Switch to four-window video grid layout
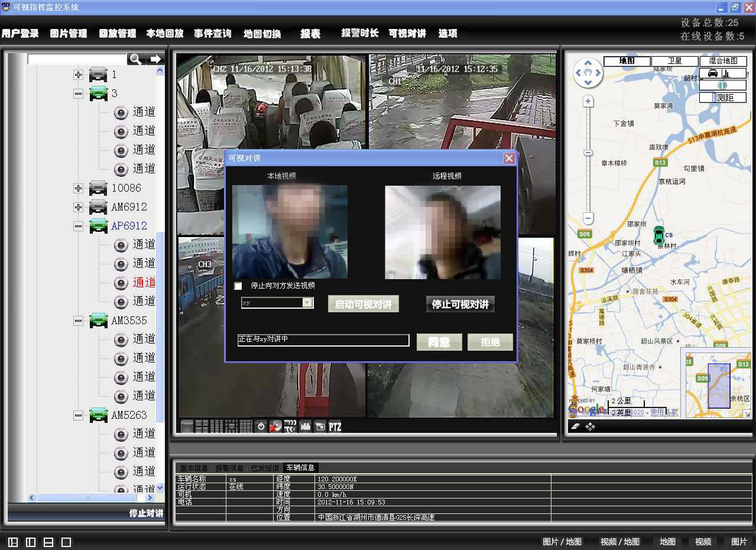The height and width of the screenshot is (550, 756). (x=202, y=426)
